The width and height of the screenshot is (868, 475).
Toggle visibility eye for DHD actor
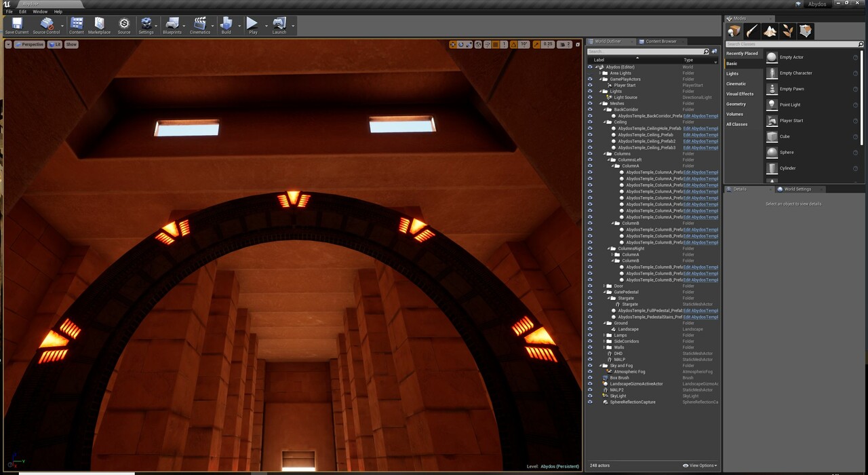point(590,354)
